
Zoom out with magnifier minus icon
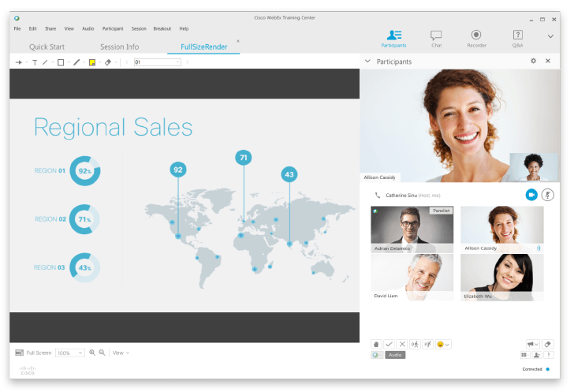pos(102,353)
